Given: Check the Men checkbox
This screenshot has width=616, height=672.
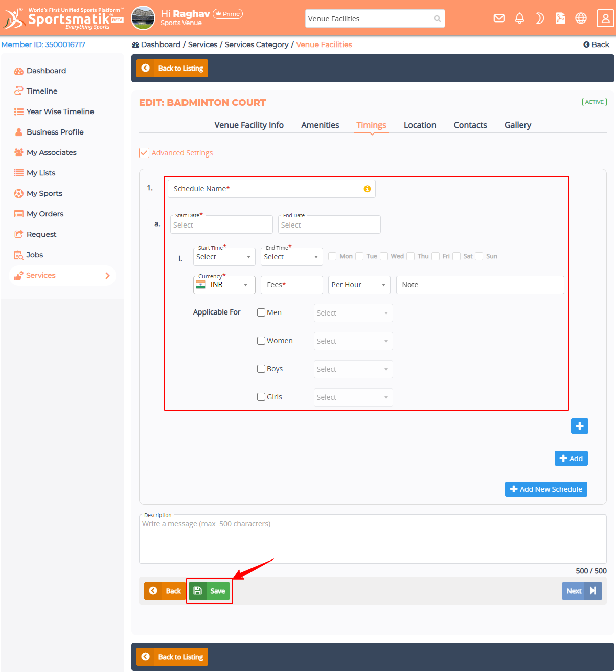Looking at the screenshot, I should pos(261,312).
